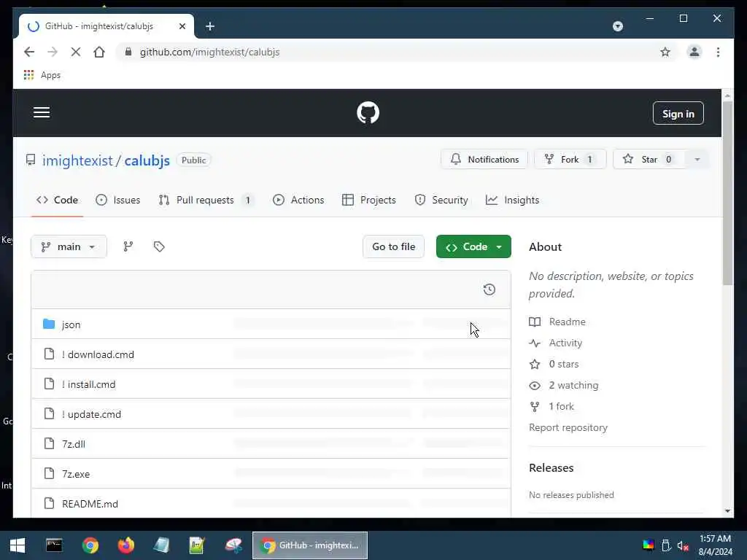747x560 pixels.
Task: Open the Releases heading link
Action: tap(551, 467)
